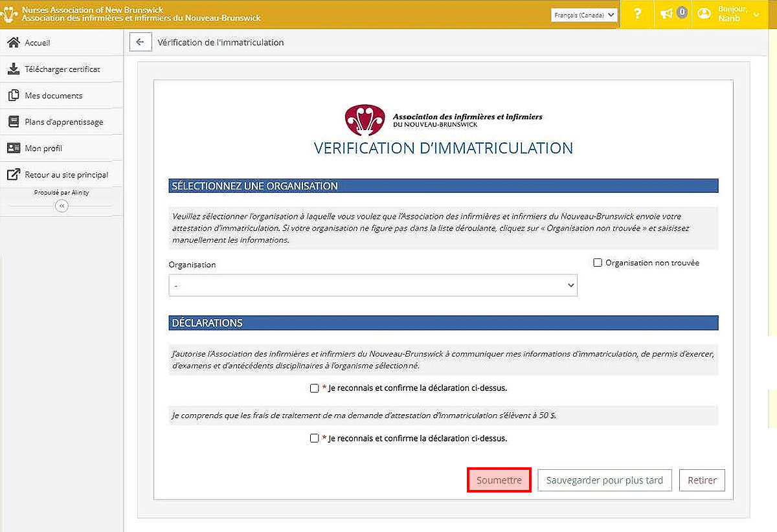Click the Télécharger certificat download icon
777x532 pixels.
[13, 69]
